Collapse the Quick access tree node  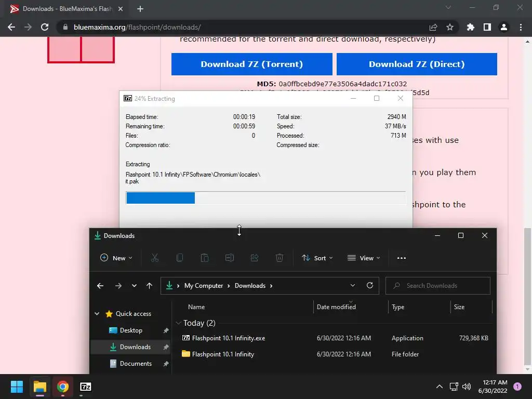[97, 313]
